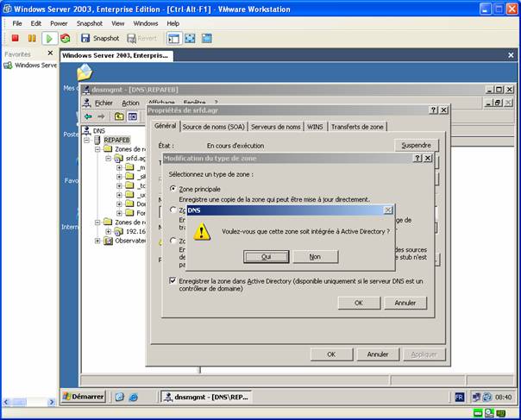Click the dnsmgmt taskbar button
Screen dimensions: 521x420
pyautogui.click(x=207, y=397)
